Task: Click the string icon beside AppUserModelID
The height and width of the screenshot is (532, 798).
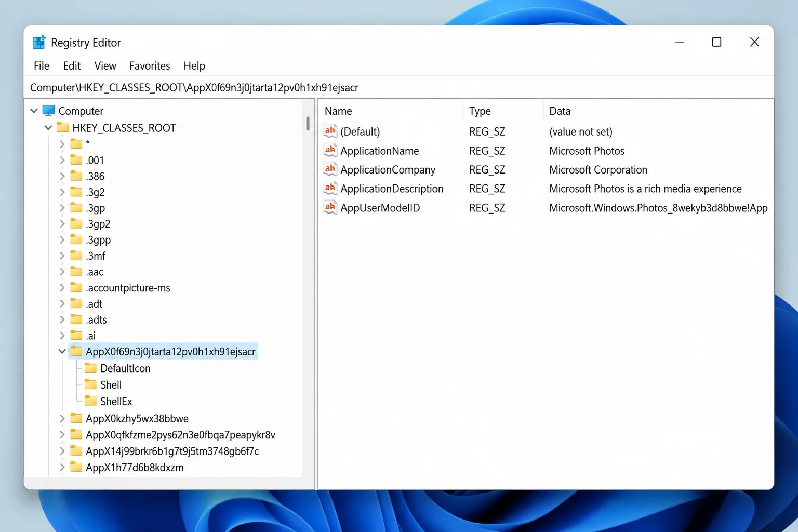Action: 330,207
